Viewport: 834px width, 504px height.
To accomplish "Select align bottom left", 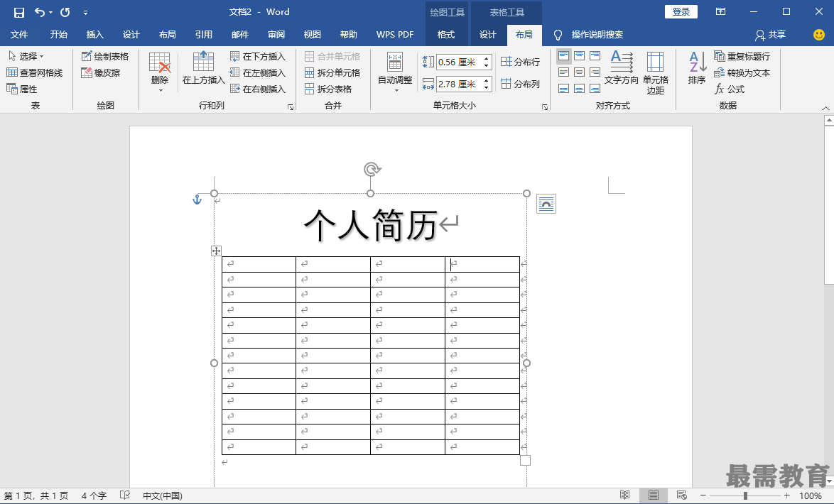I will point(564,88).
